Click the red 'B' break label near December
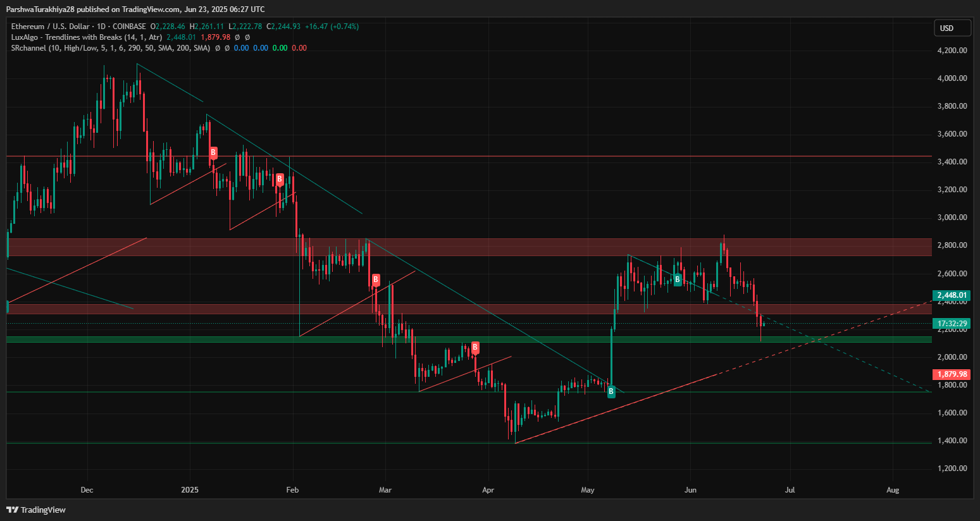Image resolution: width=980 pixels, height=521 pixels. coord(213,151)
